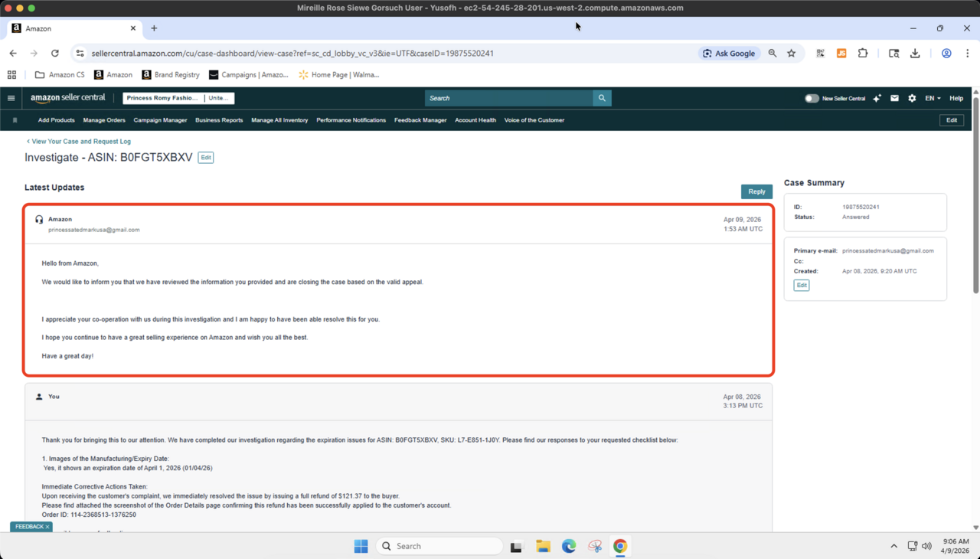Screen dimensions: 980x559
Task: Open the Brand Registry bookmark
Action: (x=171, y=75)
